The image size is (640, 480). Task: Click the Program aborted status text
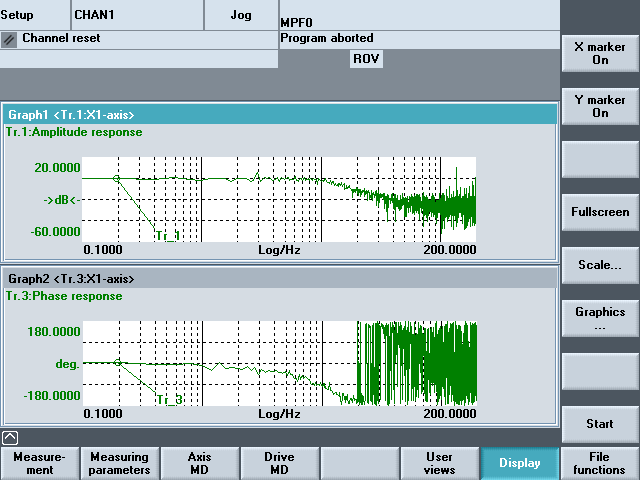327,38
